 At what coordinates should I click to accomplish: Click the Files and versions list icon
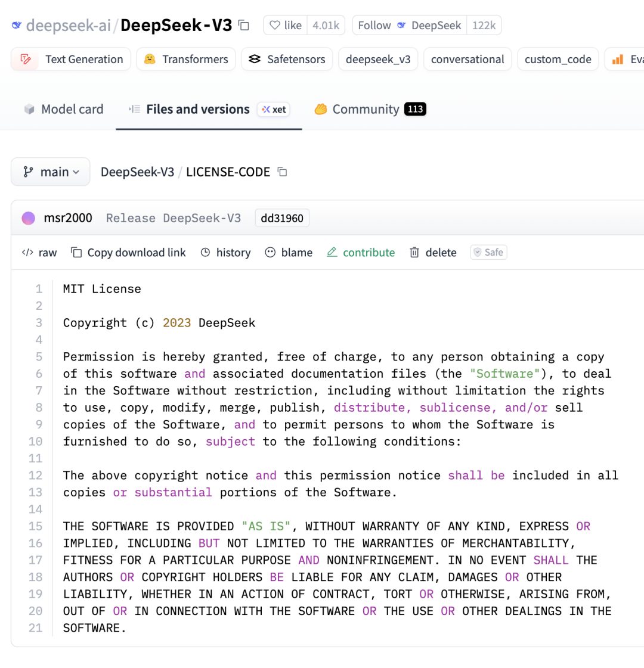pos(134,109)
